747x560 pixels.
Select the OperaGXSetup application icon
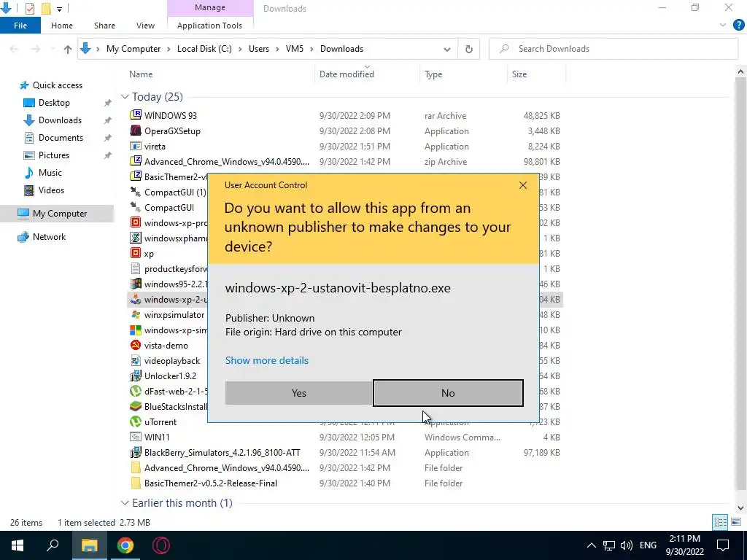pyautogui.click(x=136, y=131)
